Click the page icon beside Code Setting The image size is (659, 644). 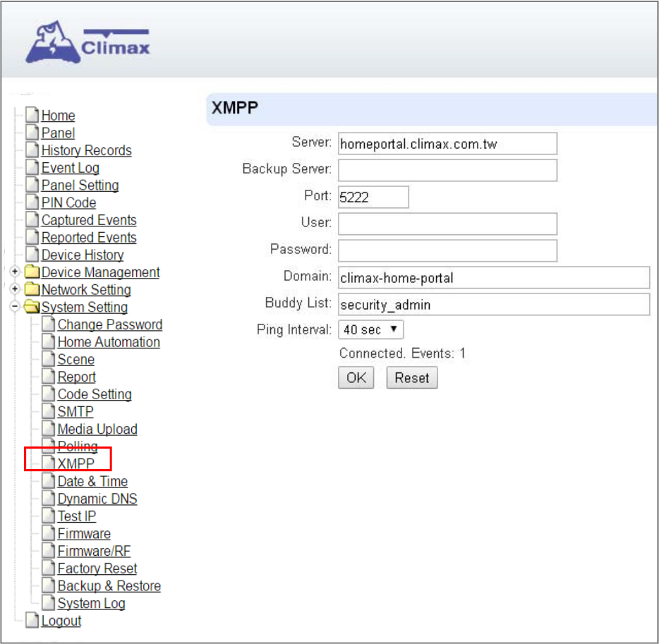(49, 394)
